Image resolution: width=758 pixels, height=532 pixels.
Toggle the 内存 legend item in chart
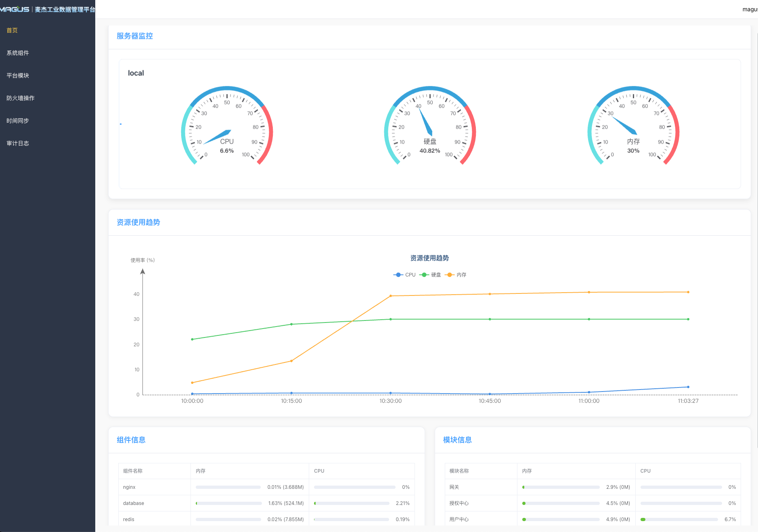pos(456,275)
